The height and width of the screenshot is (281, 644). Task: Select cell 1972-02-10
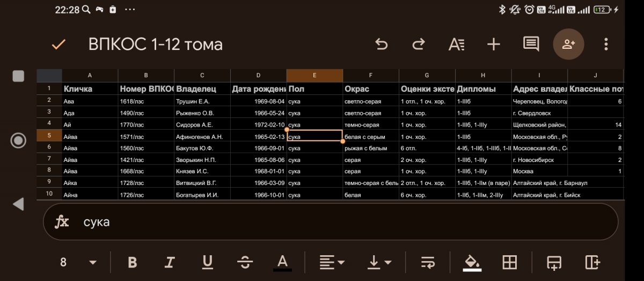click(x=258, y=124)
